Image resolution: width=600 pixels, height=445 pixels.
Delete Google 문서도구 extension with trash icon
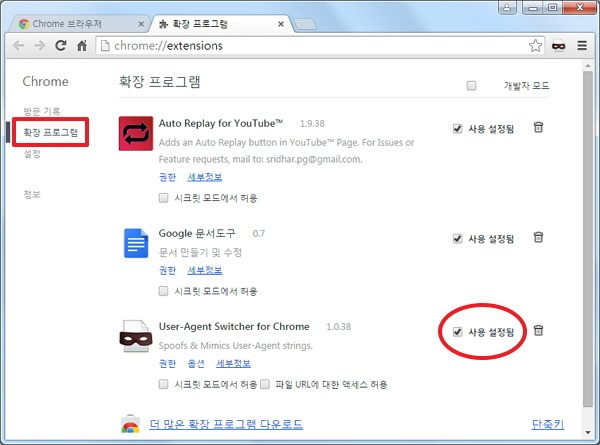pos(538,237)
